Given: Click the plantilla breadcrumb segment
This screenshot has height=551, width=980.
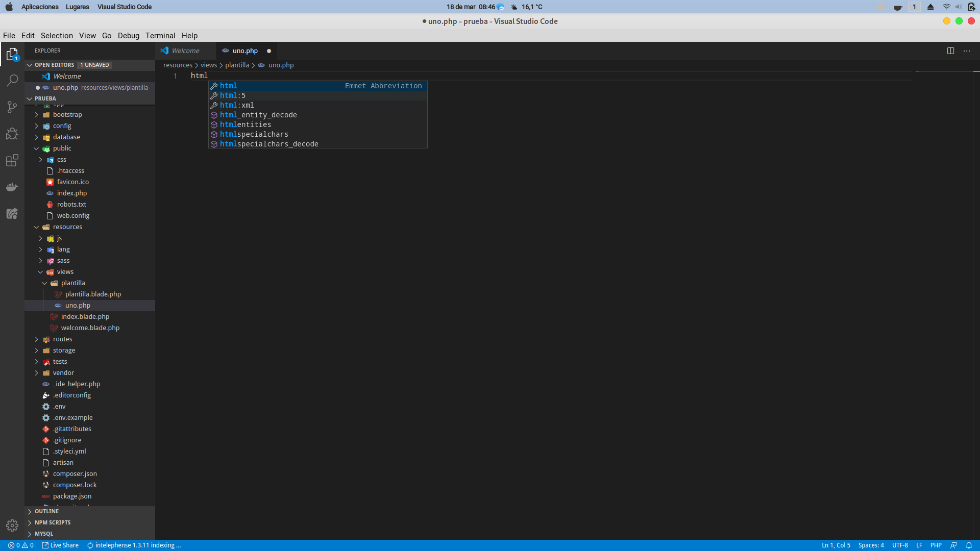Looking at the screenshot, I should tap(237, 65).
